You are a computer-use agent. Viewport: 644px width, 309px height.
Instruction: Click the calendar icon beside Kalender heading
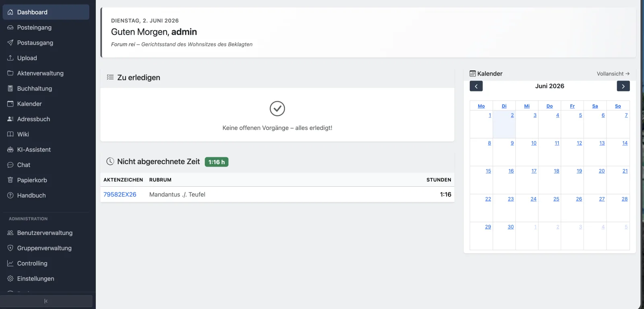473,74
